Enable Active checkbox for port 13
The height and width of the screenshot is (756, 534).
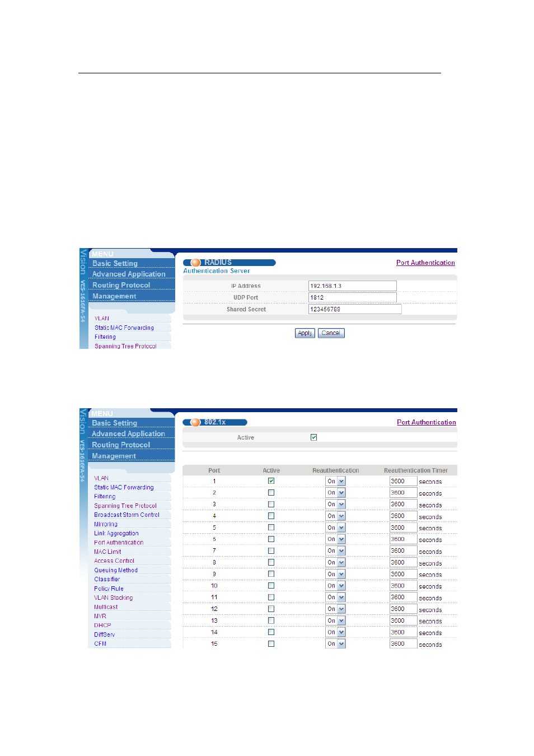tap(271, 620)
